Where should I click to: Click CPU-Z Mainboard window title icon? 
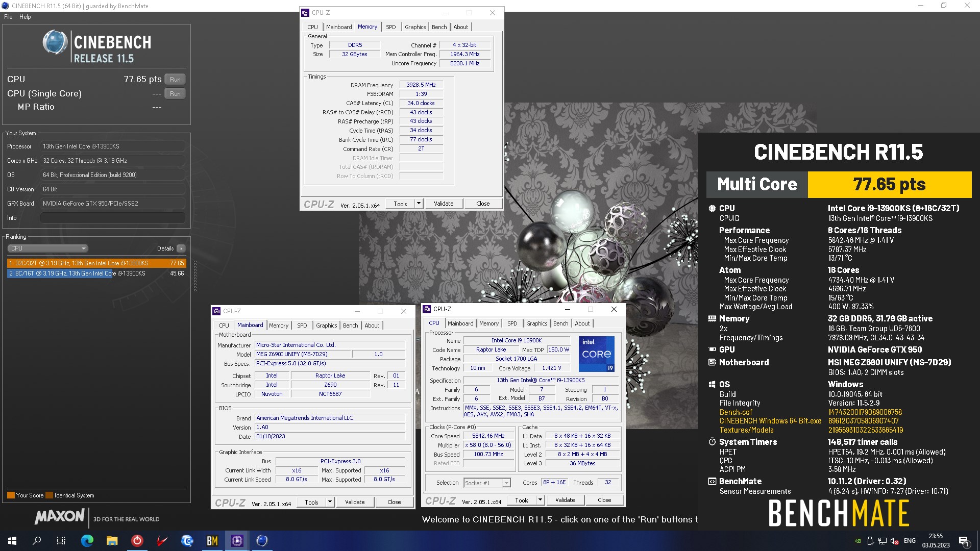tap(216, 311)
